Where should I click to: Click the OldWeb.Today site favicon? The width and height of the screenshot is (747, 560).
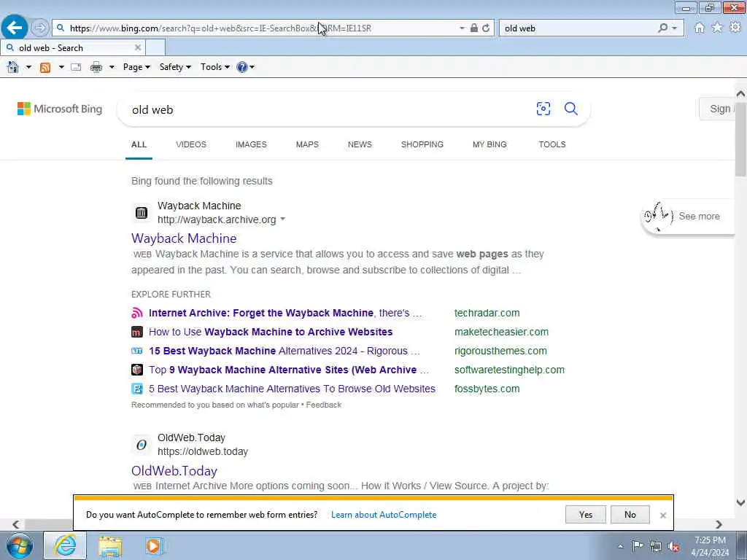coord(142,445)
